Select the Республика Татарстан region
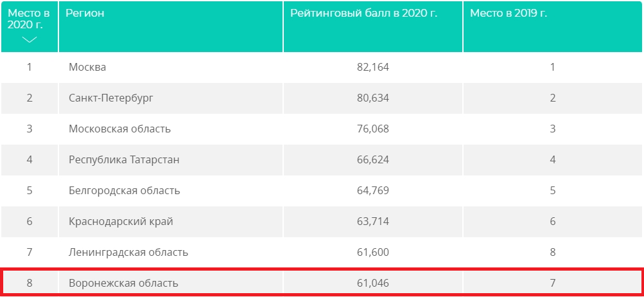Screen dimensions: 644x297 [x=124, y=159]
